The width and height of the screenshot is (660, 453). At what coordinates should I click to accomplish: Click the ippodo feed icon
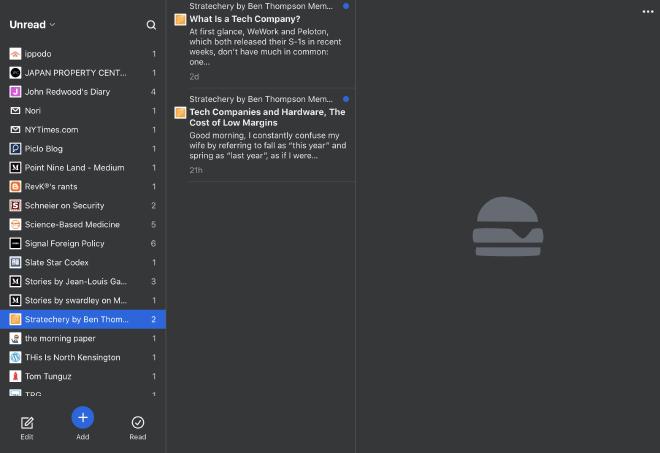click(15, 54)
